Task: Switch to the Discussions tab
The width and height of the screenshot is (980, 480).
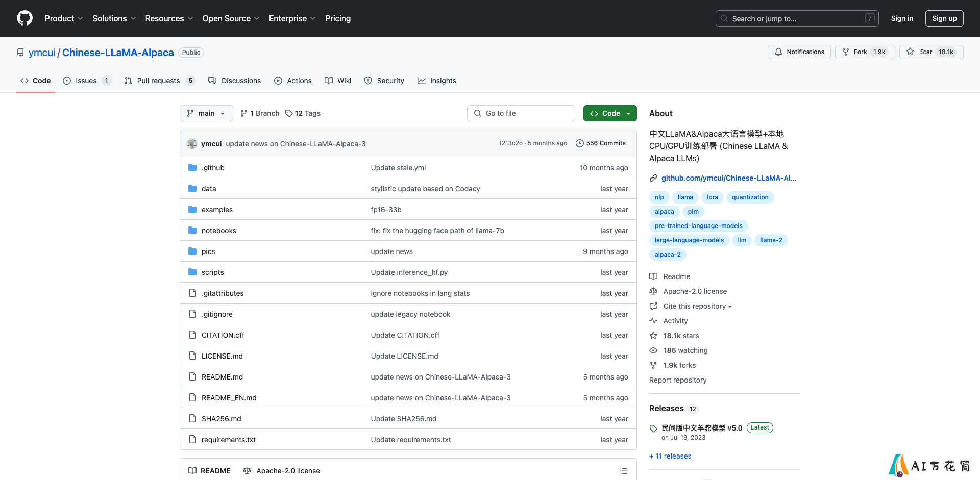Action: pos(235,81)
